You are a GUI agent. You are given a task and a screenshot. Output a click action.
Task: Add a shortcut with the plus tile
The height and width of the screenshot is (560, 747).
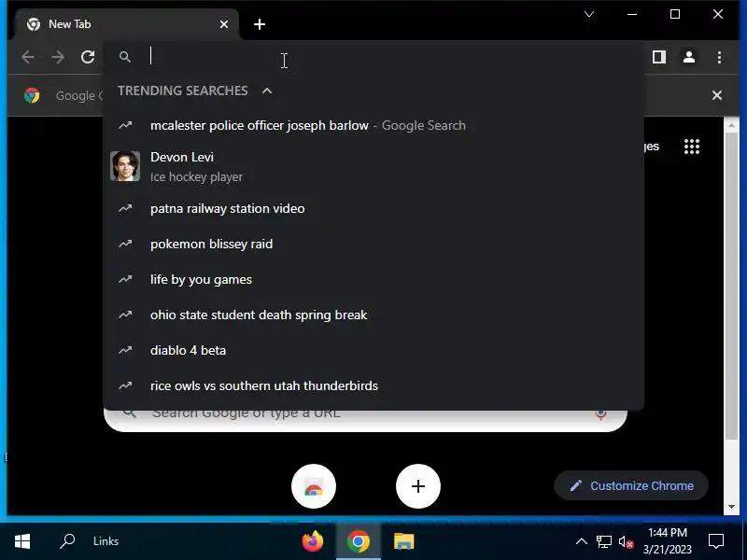[x=417, y=486]
